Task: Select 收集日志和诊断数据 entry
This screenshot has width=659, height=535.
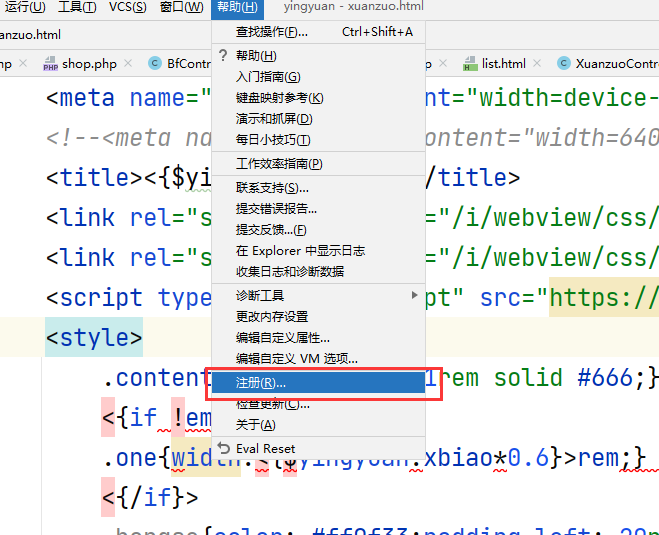Action: (x=319, y=271)
